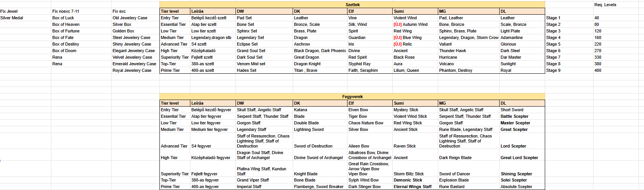Viewport: 644px width, 190px height.
Task: Select the Stage 5 cell
Action: click(x=553, y=44)
